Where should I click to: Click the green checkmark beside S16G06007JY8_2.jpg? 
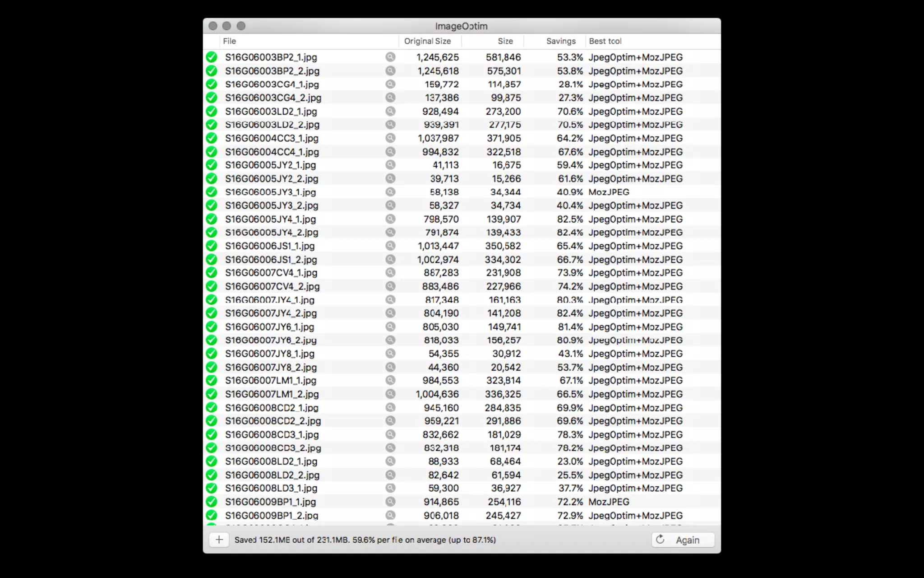tap(211, 367)
